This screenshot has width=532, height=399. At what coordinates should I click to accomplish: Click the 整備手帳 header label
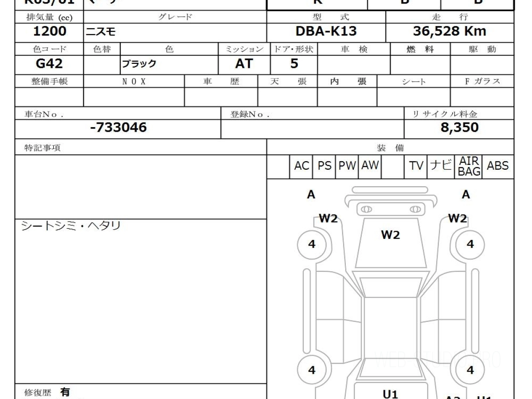pos(50,82)
